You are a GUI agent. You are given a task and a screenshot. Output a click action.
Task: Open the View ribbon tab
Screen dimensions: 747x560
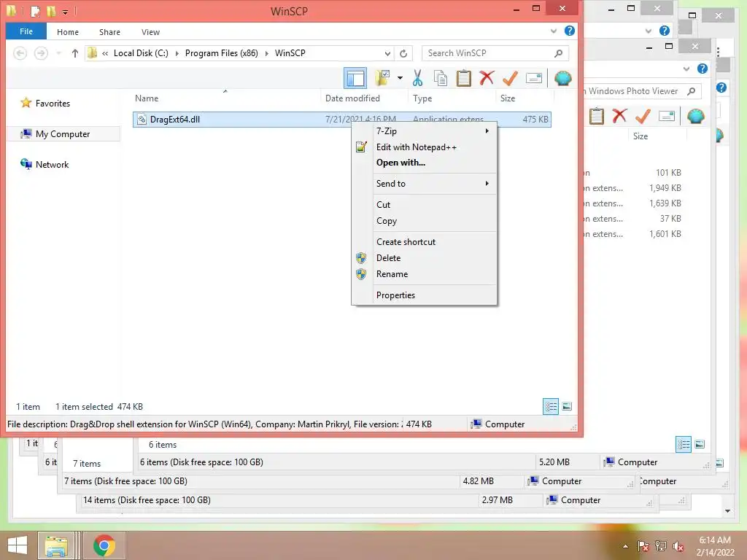point(150,32)
